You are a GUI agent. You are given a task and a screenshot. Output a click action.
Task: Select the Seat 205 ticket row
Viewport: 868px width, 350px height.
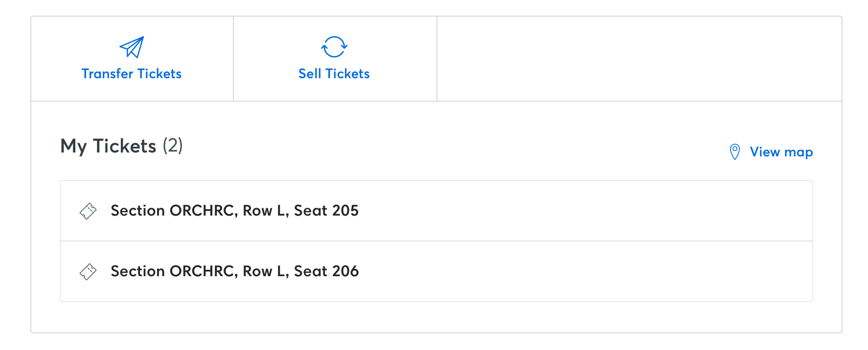click(x=436, y=211)
